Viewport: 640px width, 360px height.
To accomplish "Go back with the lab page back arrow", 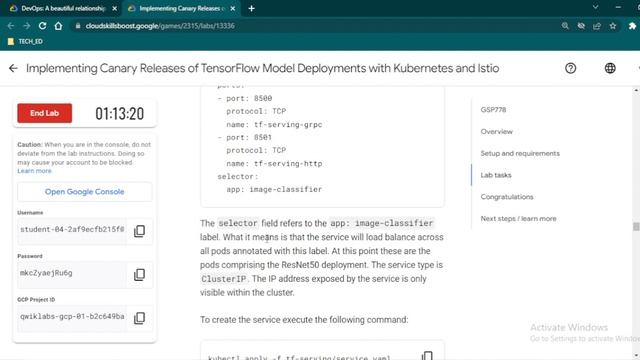I will pos(13,68).
